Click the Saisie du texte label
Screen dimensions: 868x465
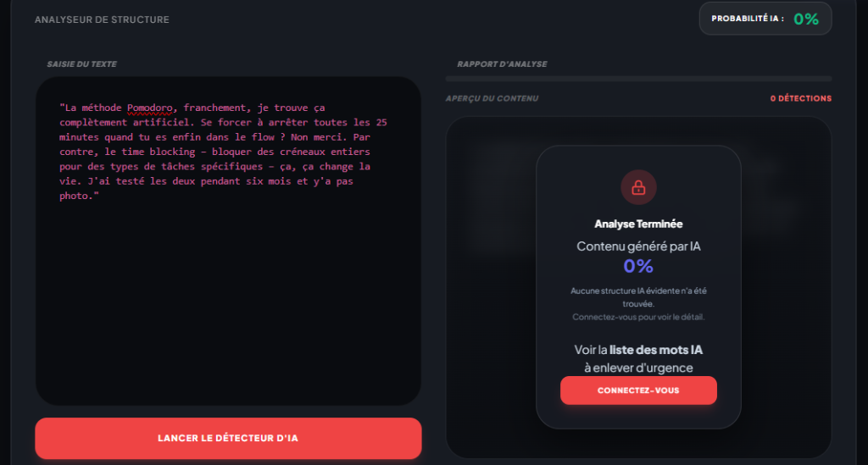[82, 64]
